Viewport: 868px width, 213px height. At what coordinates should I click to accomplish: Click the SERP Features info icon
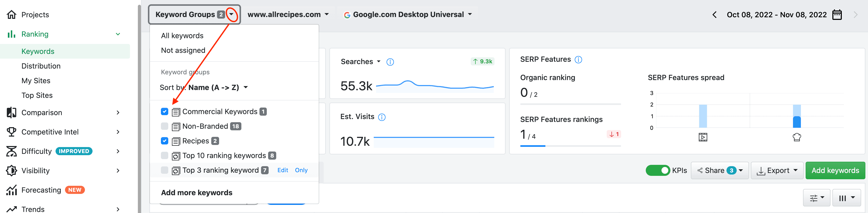pos(578,60)
